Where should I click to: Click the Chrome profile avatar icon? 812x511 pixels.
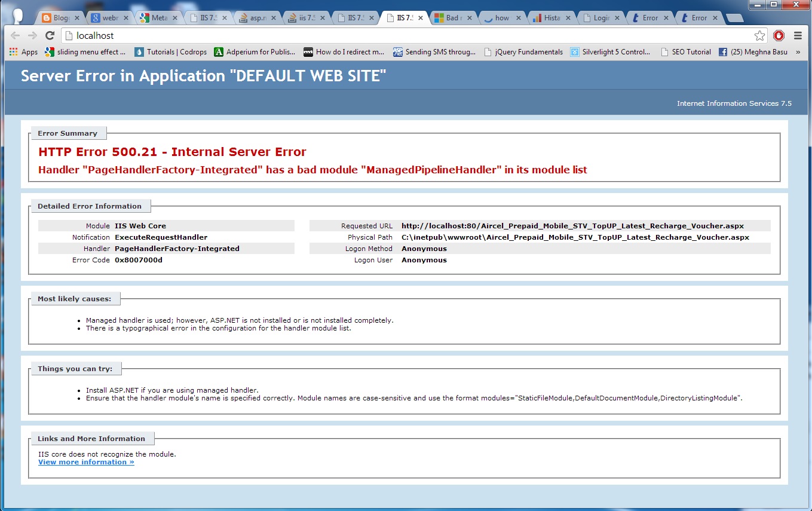[x=18, y=16]
